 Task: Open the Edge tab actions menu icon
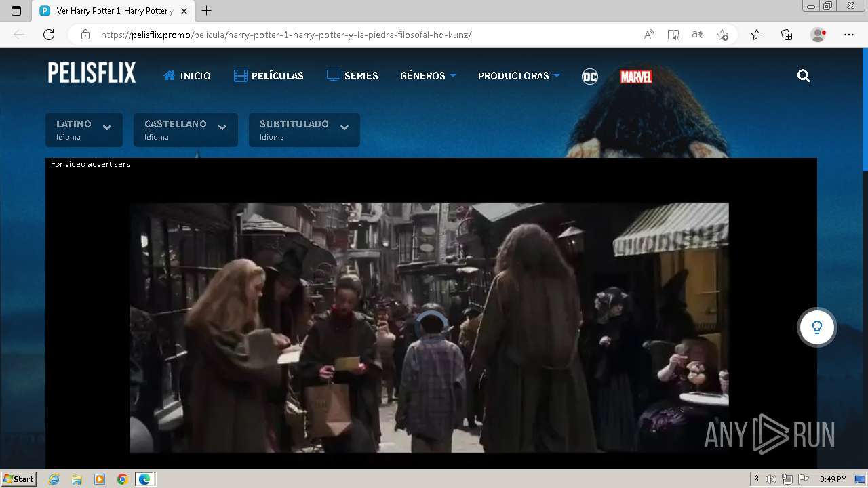16,11
